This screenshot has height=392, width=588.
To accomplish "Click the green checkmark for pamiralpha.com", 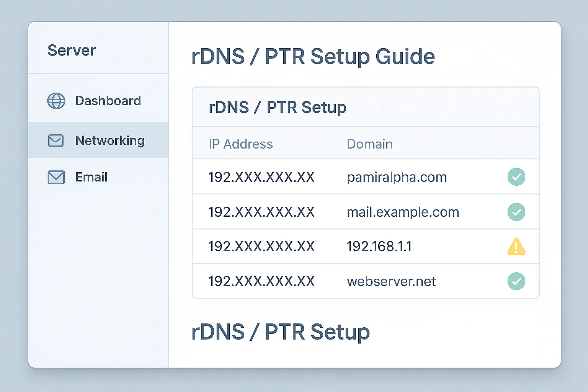I will click(x=516, y=177).
